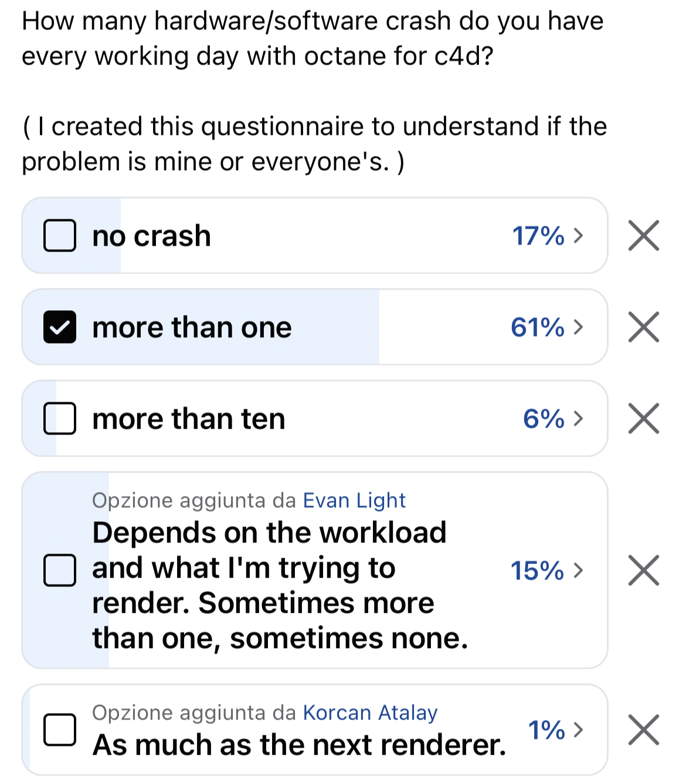Image resolution: width=686 pixels, height=784 pixels.
Task: Open Korcan Atalay's profile link
Action: tap(370, 712)
